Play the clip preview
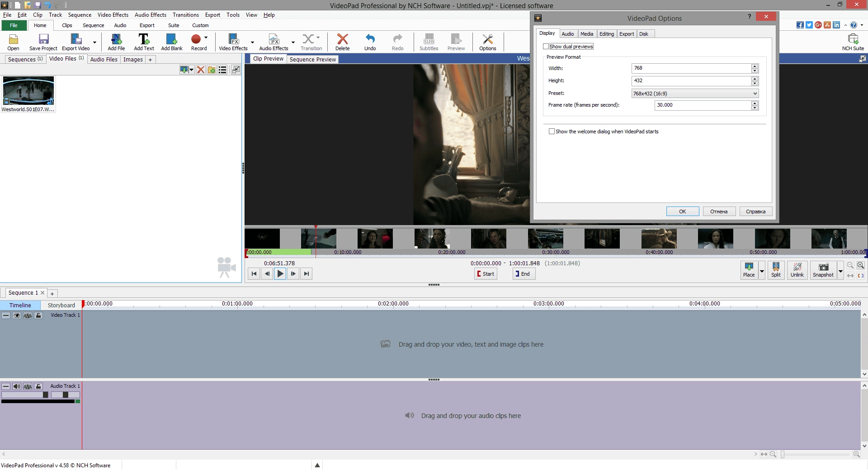 coord(280,273)
